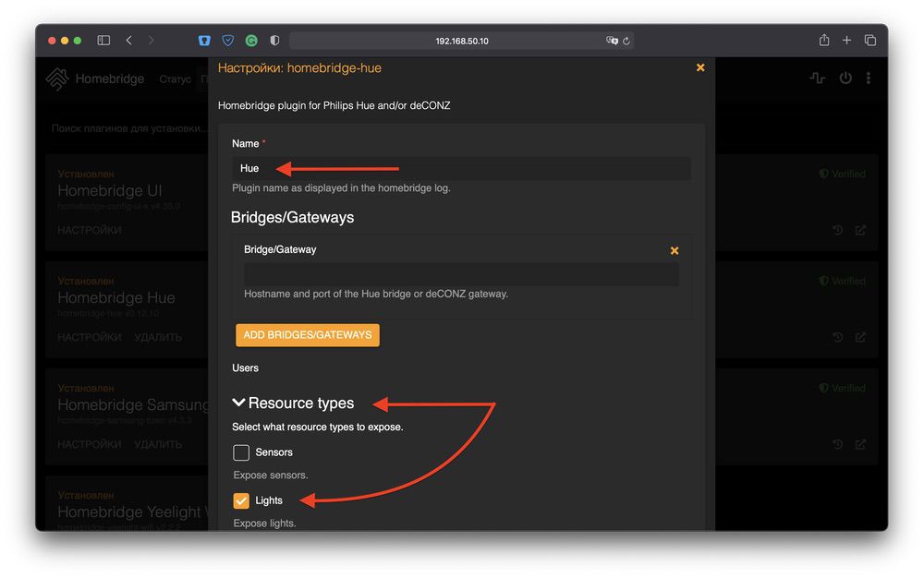Screen dimensions: 924x578
Task: Click history icon on Homebridge UI card
Action: [x=837, y=230]
